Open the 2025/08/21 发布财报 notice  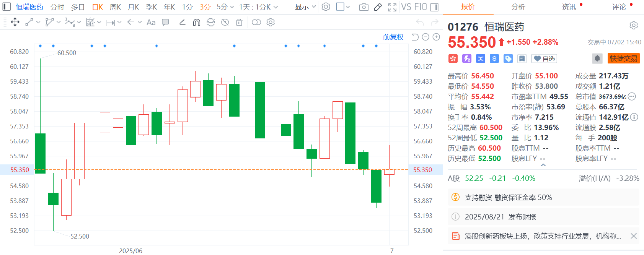point(543,217)
